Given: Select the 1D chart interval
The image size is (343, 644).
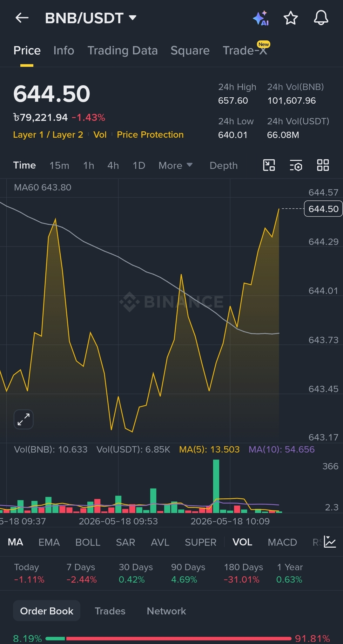Looking at the screenshot, I should click(x=139, y=165).
